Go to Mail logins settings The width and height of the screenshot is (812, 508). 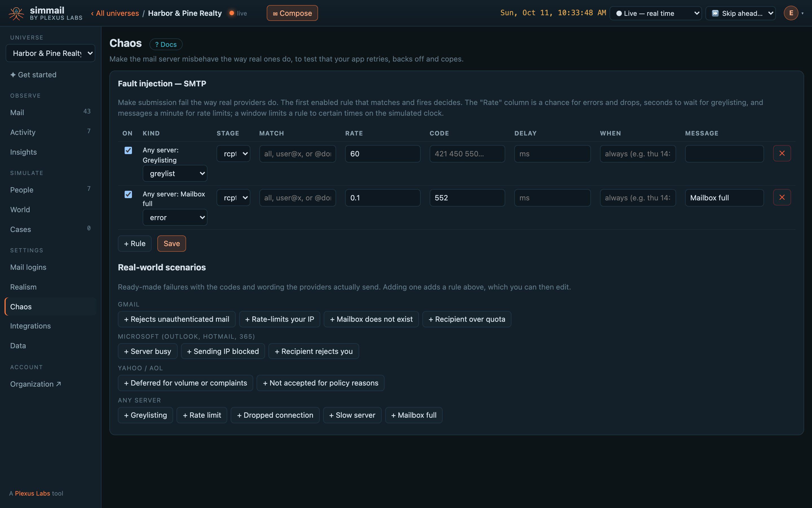50,267
